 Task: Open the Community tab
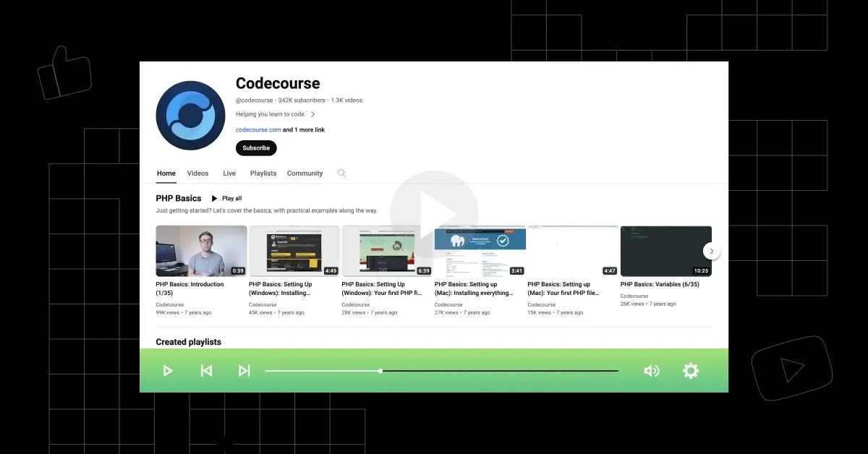(x=305, y=174)
